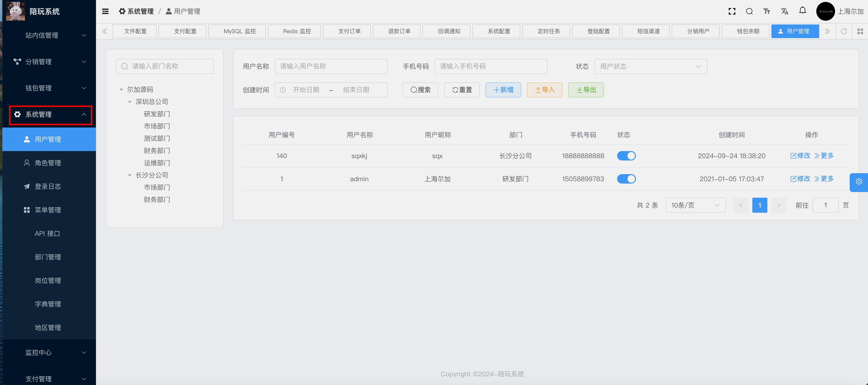This screenshot has width=868, height=385.
Task: Collapse the 长沙分公司 tree node
Action: coord(130,176)
